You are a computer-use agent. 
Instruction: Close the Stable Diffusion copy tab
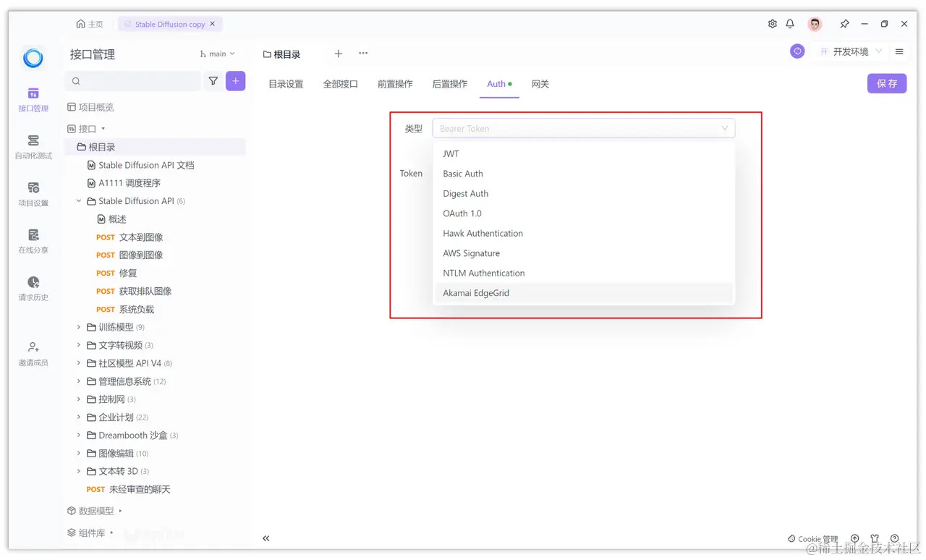click(213, 24)
